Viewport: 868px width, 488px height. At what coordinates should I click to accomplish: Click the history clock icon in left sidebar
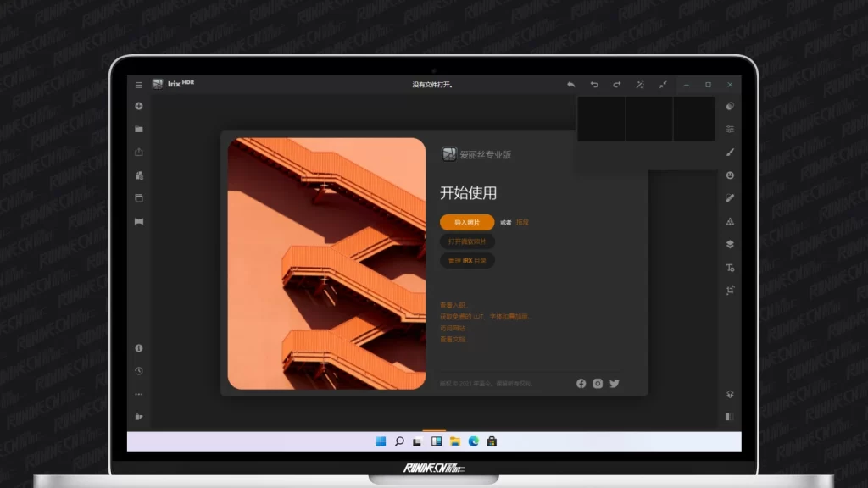point(138,370)
